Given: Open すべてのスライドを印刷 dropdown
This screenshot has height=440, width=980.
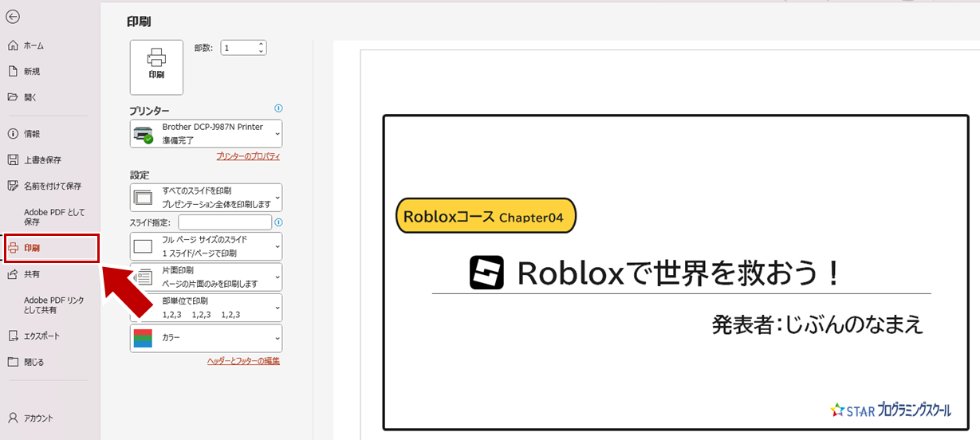Looking at the screenshot, I should tap(206, 197).
